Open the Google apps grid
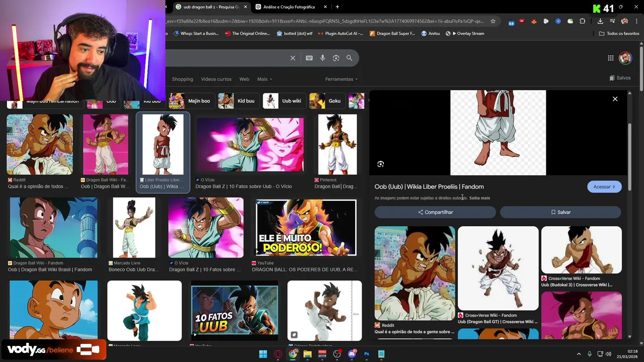The image size is (644, 362). coord(610,58)
